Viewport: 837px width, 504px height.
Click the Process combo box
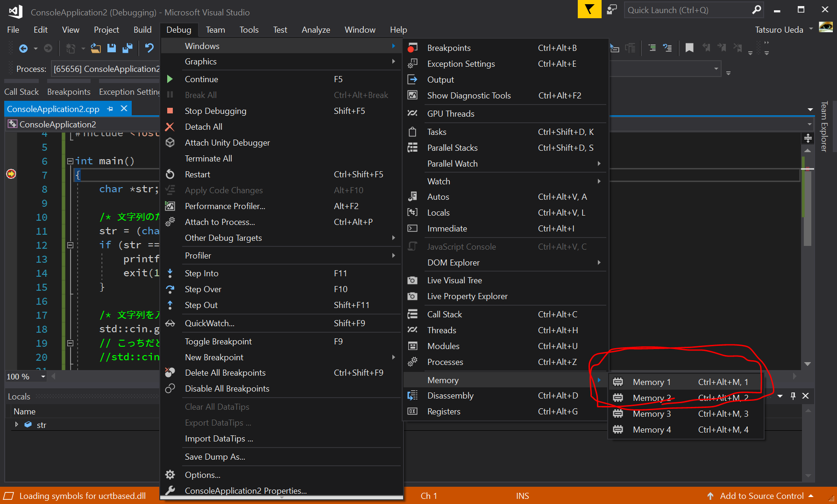pyautogui.click(x=106, y=69)
